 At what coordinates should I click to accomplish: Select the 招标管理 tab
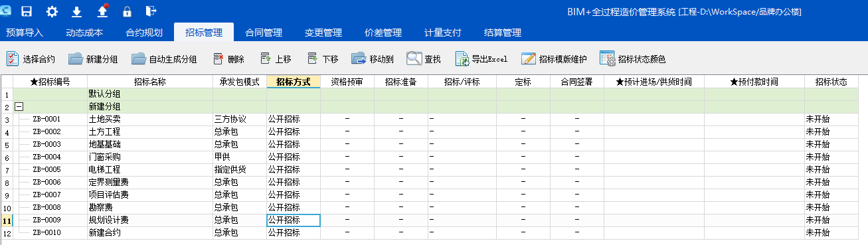point(204,33)
